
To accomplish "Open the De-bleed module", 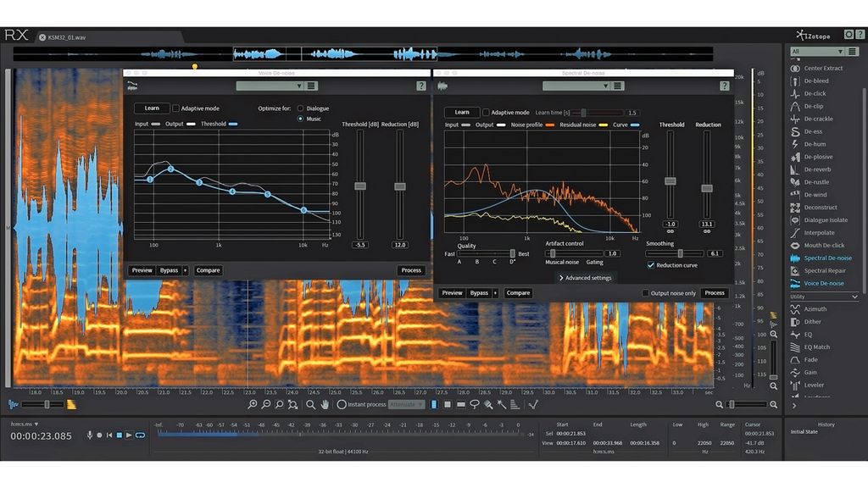I will point(810,80).
